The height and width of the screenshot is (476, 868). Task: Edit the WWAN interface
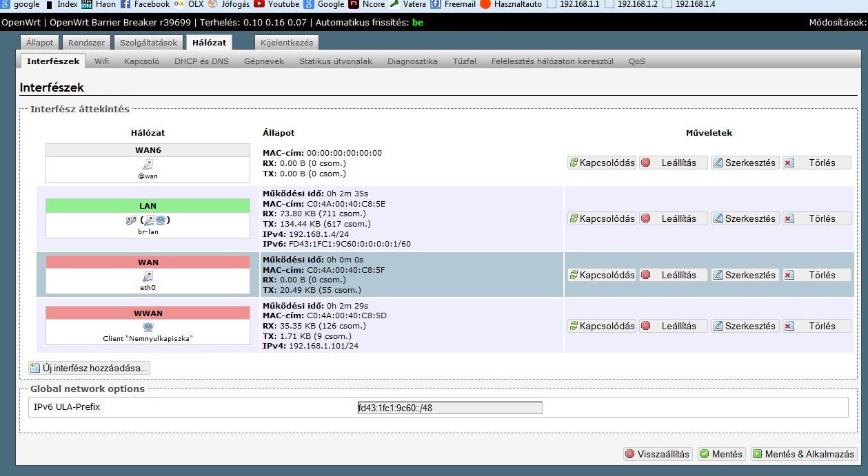pyautogui.click(x=745, y=326)
